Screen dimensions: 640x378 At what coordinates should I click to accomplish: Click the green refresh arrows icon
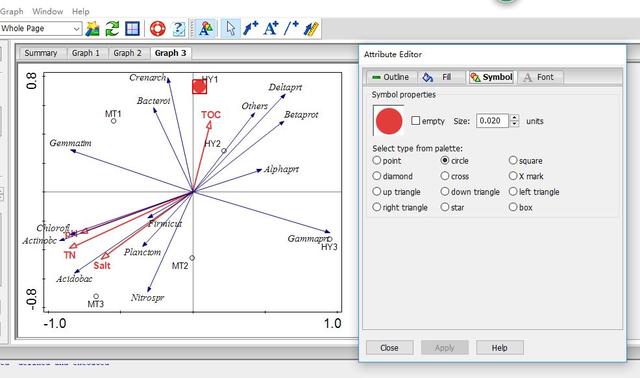point(112,29)
